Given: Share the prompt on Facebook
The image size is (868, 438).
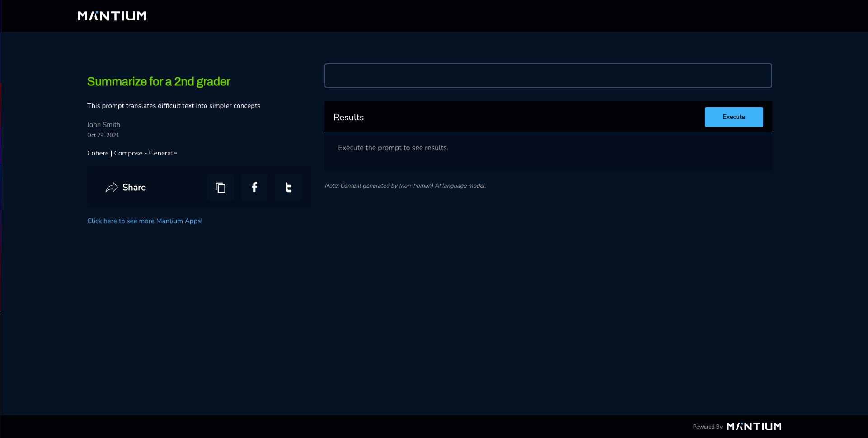Looking at the screenshot, I should [x=254, y=187].
